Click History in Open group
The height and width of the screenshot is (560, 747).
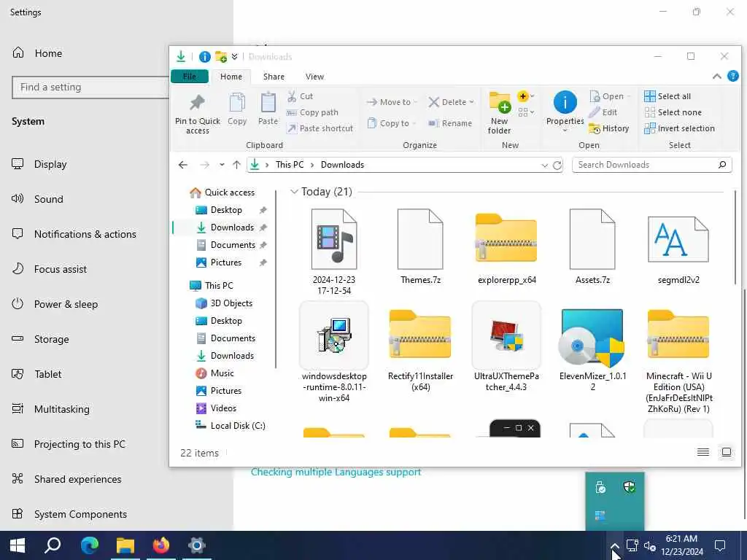pos(609,128)
